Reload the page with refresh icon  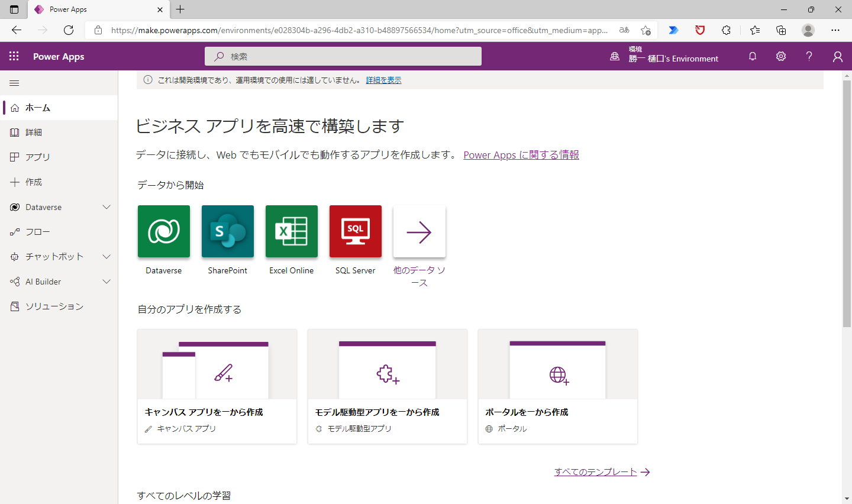coord(69,30)
